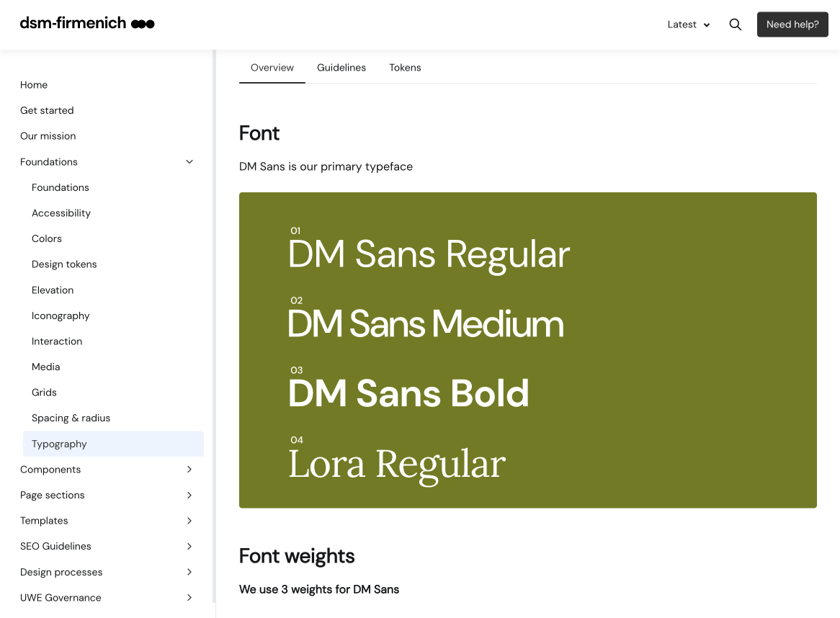Switch to the Tokens tab

(405, 68)
